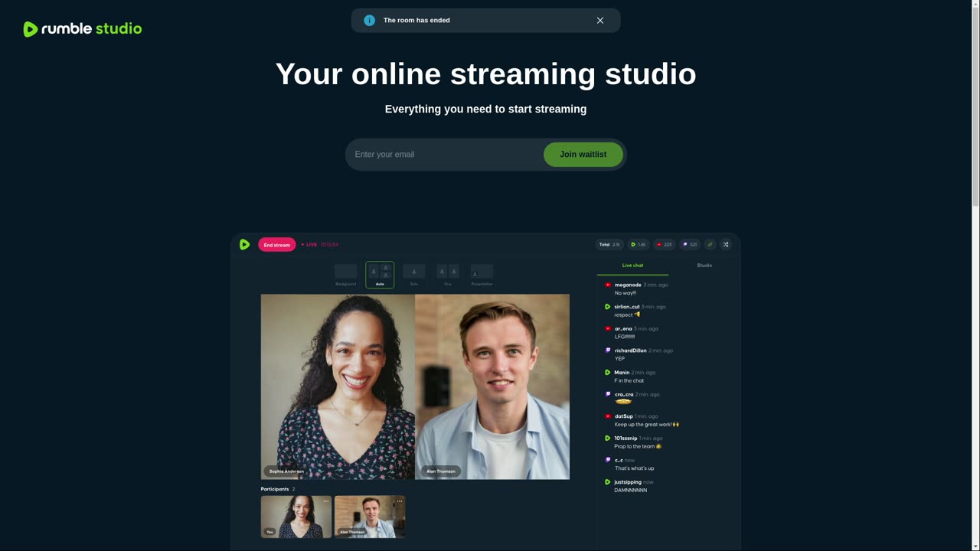Click message 'Keep up the great work!'
The height and width of the screenshot is (551, 980).
(646, 425)
